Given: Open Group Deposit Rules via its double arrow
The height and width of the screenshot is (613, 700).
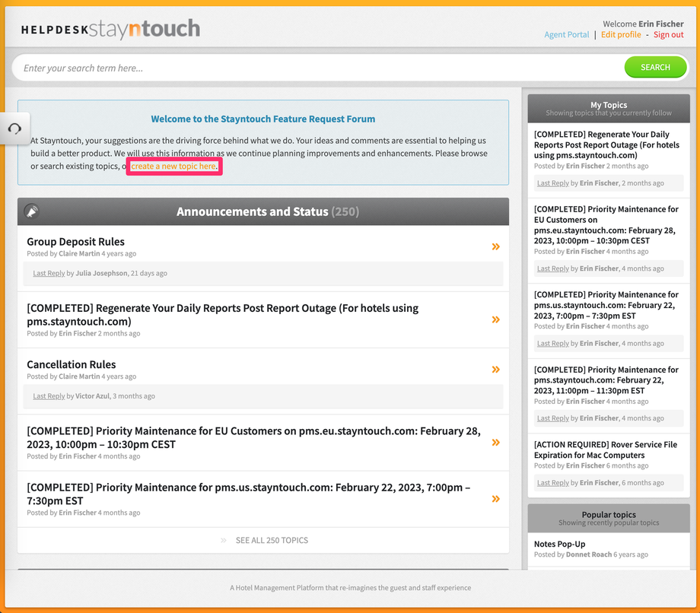Looking at the screenshot, I should (x=495, y=246).
